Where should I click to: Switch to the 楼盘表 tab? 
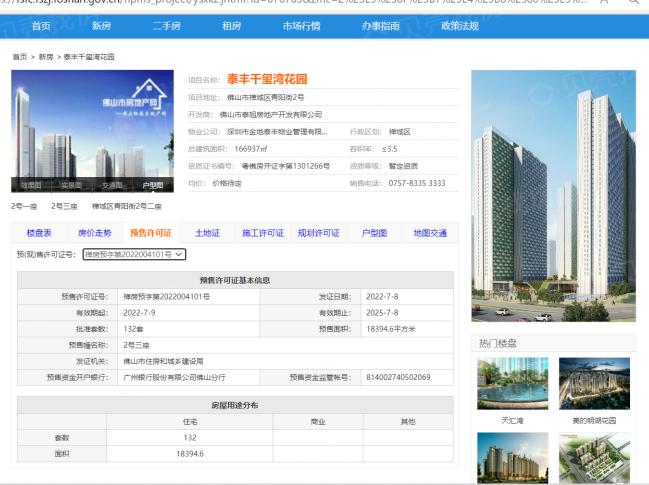click(38, 233)
